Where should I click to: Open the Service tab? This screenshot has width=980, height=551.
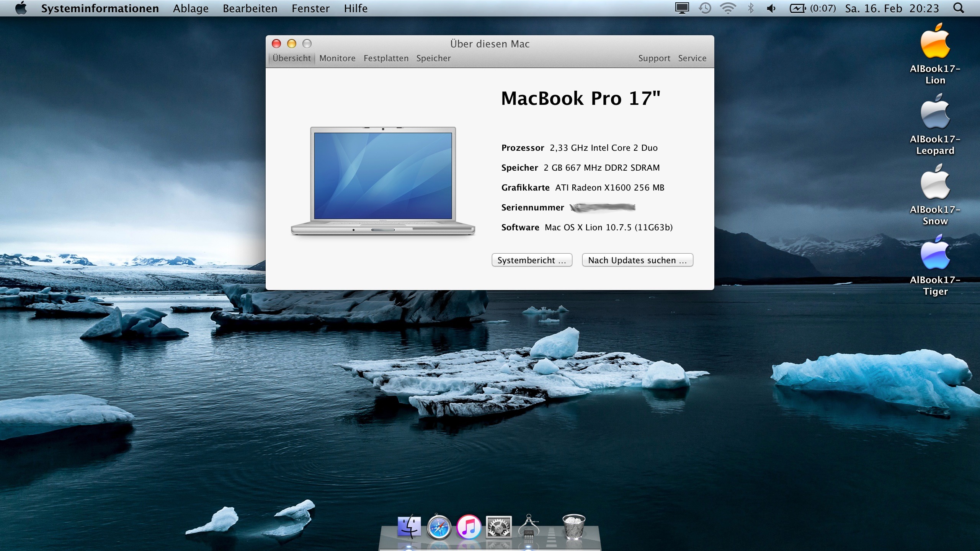692,58
